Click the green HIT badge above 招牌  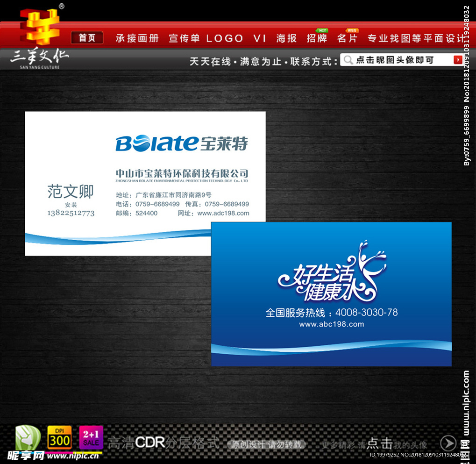(322, 30)
